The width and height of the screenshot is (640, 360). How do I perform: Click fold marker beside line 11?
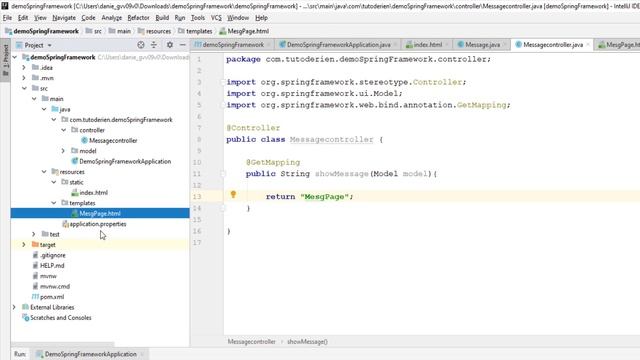[x=223, y=174]
